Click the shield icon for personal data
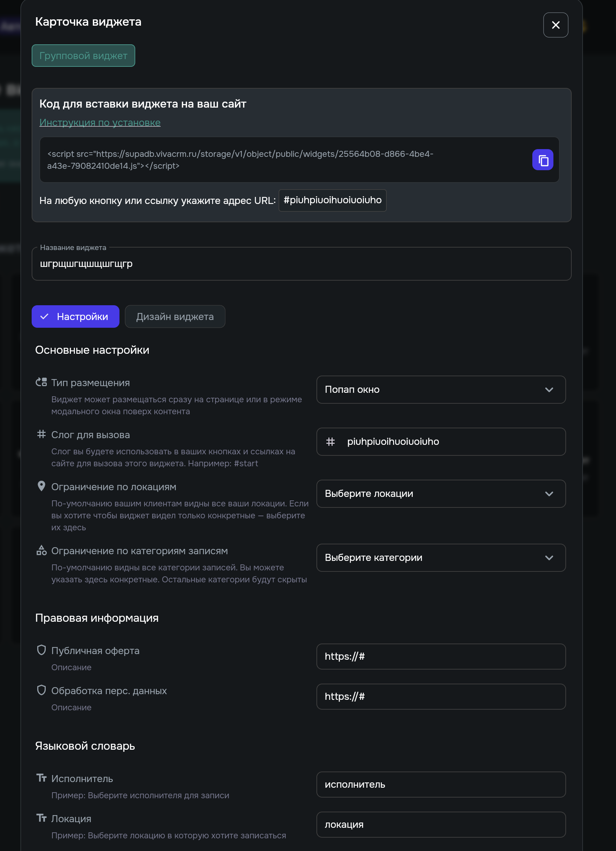The image size is (616, 851). click(x=41, y=690)
